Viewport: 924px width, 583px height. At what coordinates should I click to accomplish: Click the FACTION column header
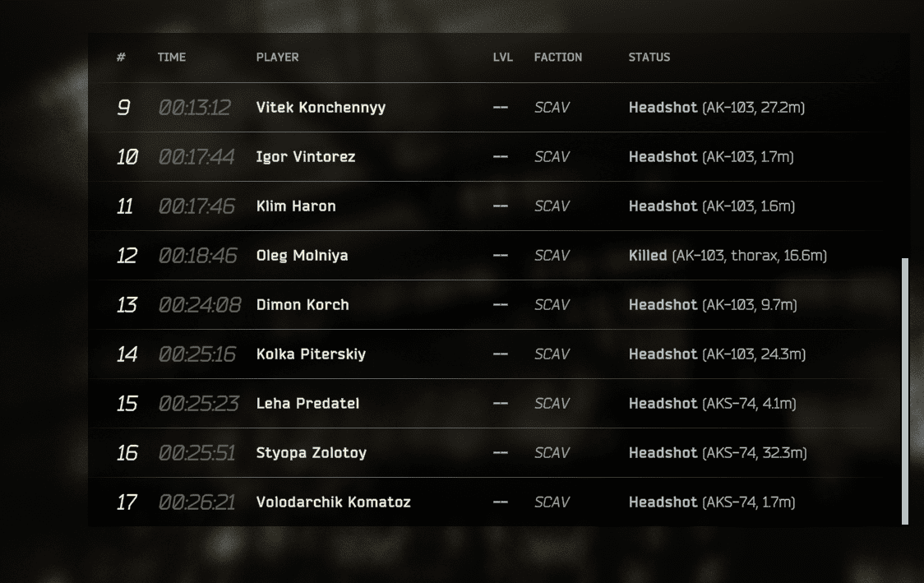click(x=557, y=58)
